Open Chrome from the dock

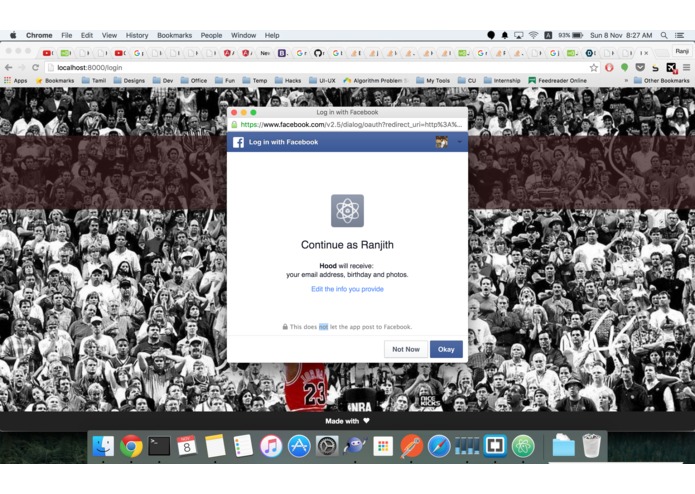(131, 446)
